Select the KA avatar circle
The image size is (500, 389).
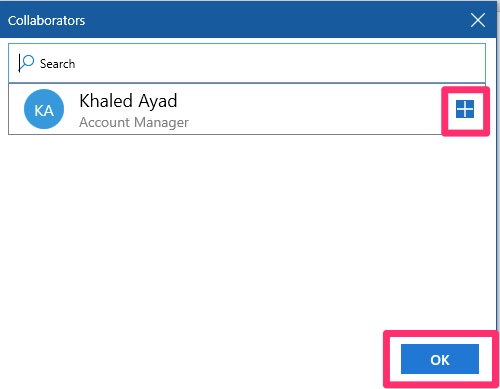coord(44,109)
